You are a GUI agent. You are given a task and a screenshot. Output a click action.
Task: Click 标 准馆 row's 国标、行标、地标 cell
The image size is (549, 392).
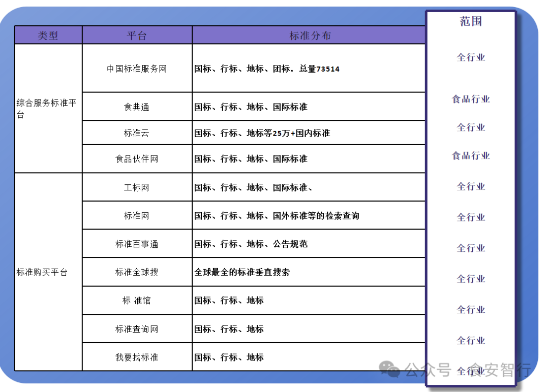tap(309, 301)
